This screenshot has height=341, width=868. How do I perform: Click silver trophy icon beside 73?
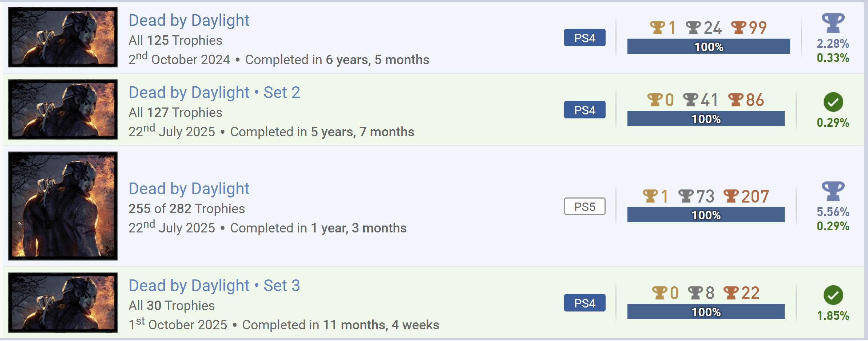(686, 196)
